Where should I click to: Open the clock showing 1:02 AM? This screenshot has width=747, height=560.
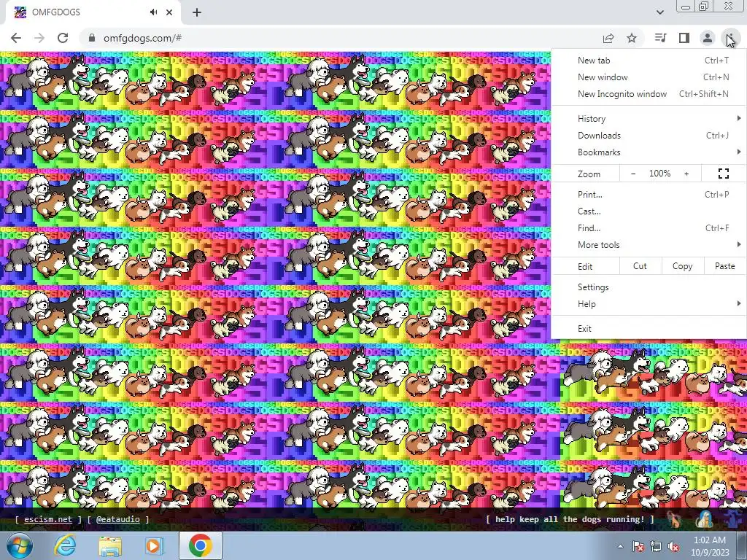[709, 546]
